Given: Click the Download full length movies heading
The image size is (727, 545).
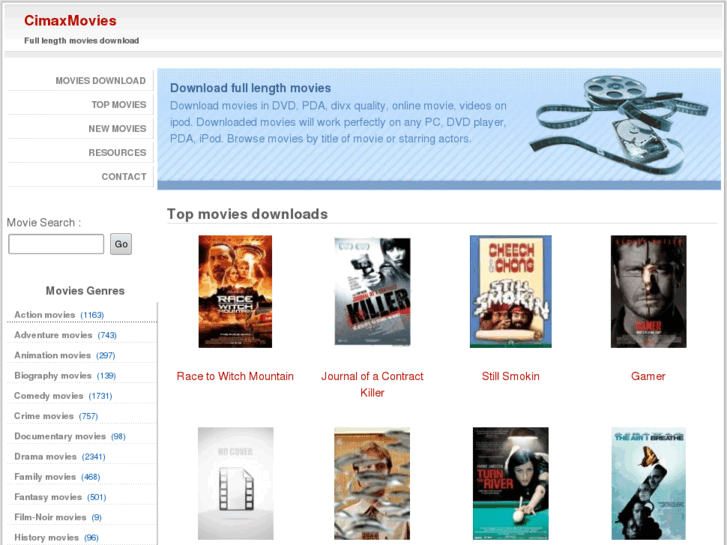Looking at the screenshot, I should pos(250,88).
